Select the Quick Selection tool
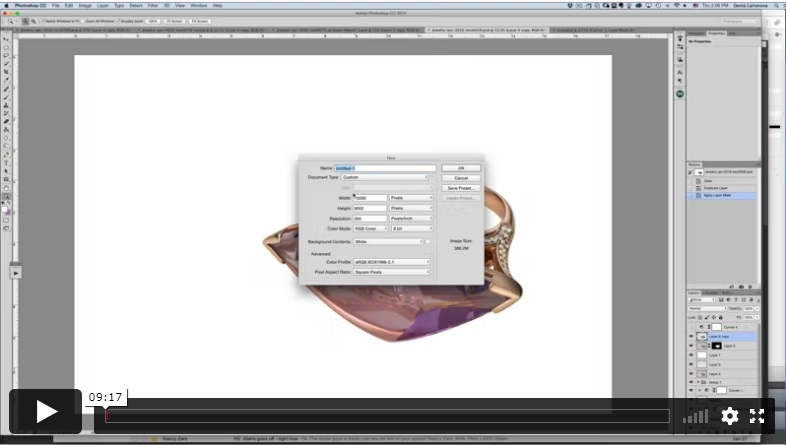Screen dimensions: 786x445 7,64
